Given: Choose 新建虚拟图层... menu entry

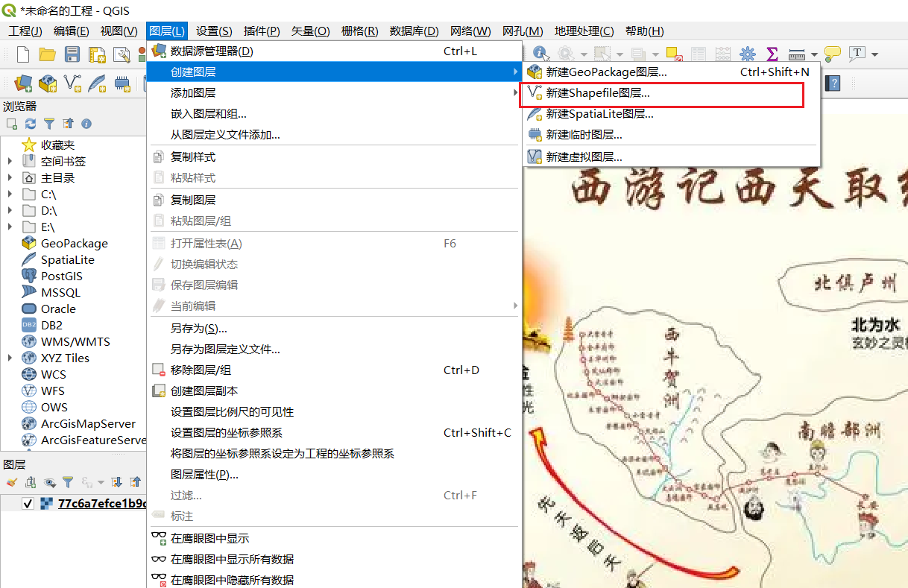Looking at the screenshot, I should pyautogui.click(x=671, y=157).
